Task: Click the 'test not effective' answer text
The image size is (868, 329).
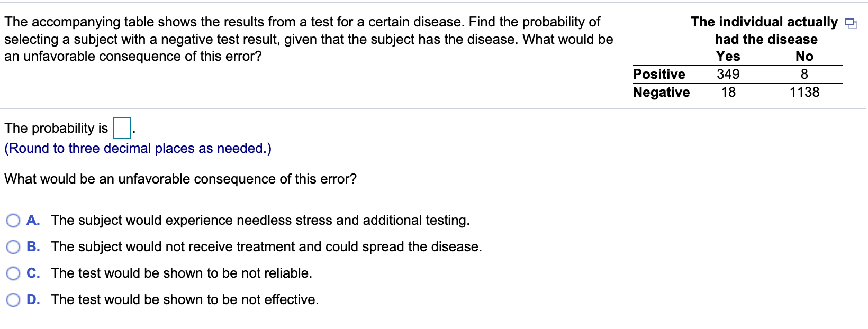Action: click(x=185, y=299)
